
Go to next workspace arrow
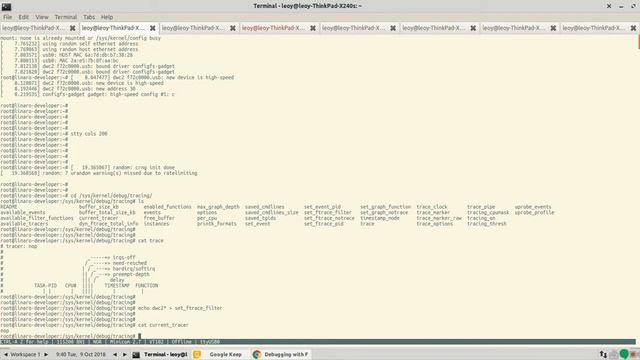(46, 354)
